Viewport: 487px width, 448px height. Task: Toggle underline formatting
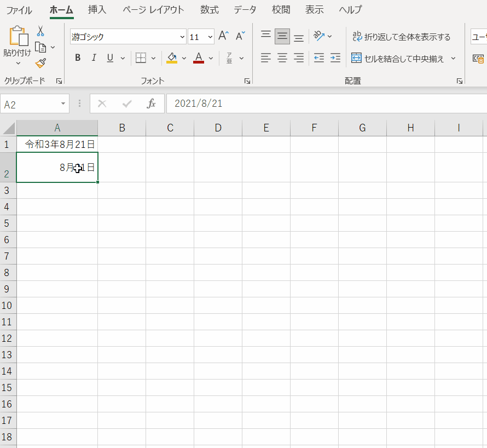pos(109,58)
